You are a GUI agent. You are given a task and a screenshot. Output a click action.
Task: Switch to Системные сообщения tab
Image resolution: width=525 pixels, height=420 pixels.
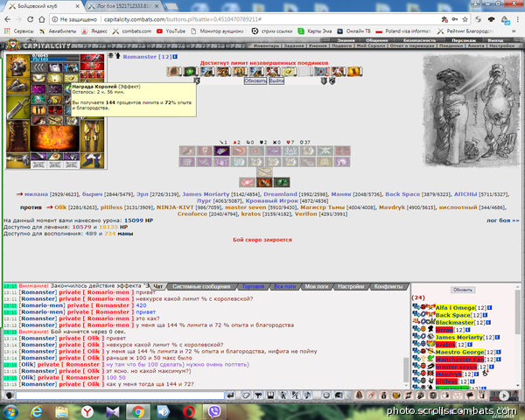[x=201, y=286]
